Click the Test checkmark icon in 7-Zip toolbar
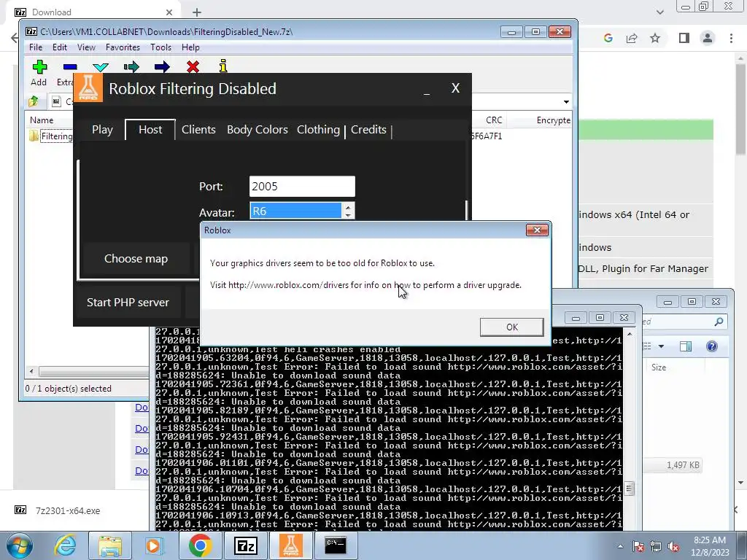Image resolution: width=747 pixels, height=560 pixels. 101,67
